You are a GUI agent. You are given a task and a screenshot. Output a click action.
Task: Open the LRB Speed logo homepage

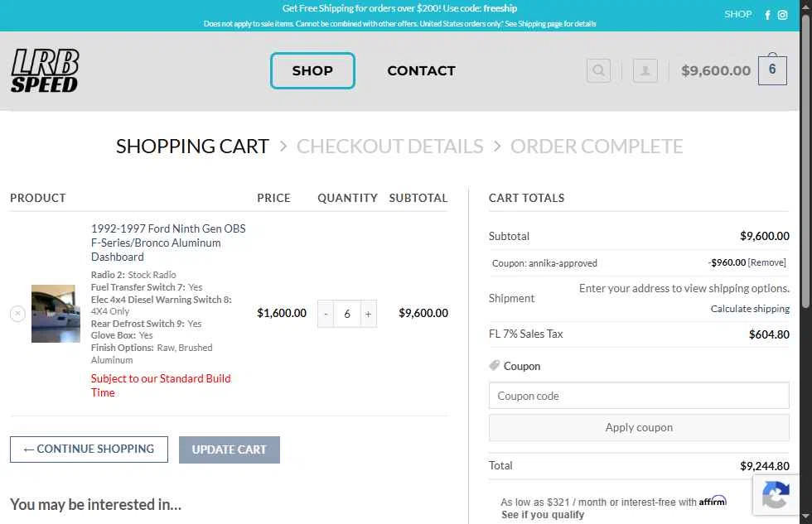pos(45,71)
